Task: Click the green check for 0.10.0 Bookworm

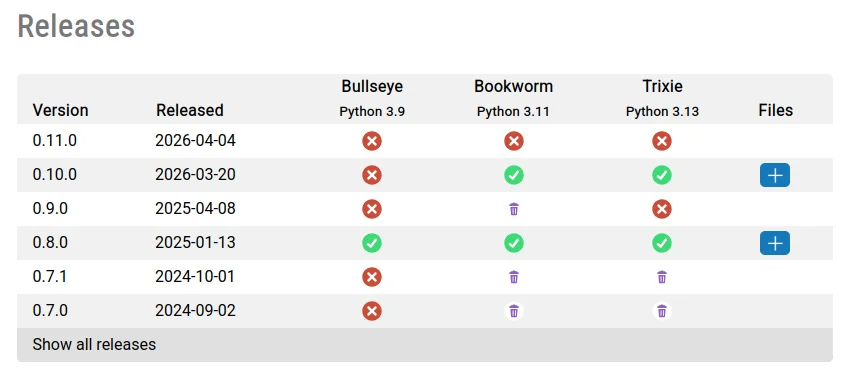Action: point(514,175)
